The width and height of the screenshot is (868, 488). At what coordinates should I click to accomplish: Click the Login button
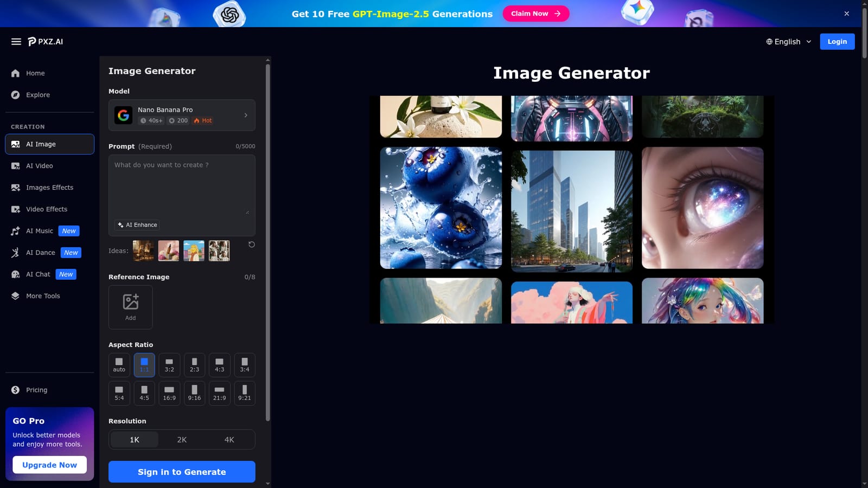(837, 42)
